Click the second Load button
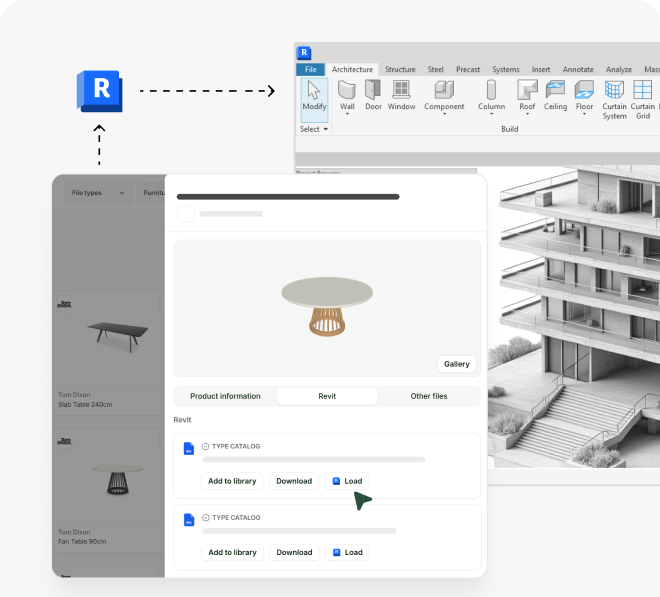The width and height of the screenshot is (660, 597). pos(348,552)
